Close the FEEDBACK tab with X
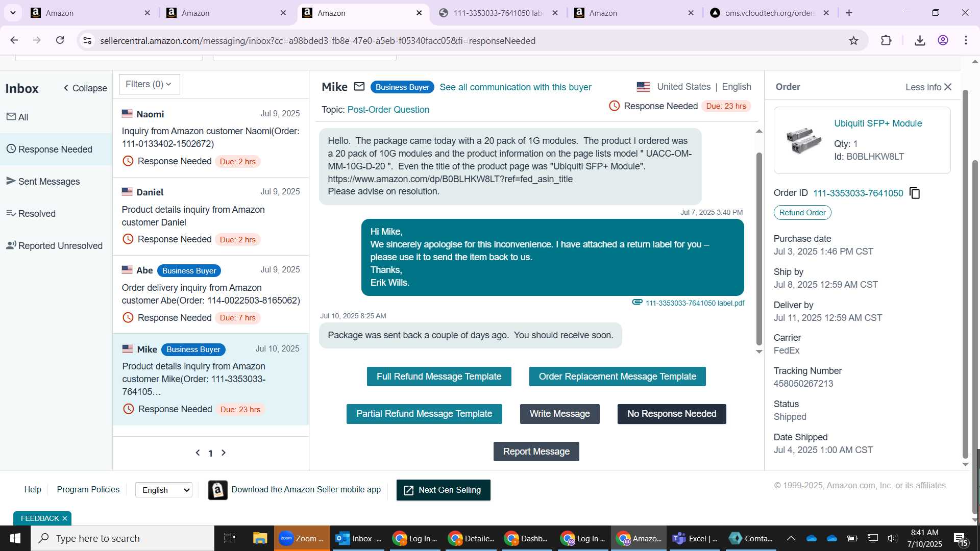 tap(65, 518)
